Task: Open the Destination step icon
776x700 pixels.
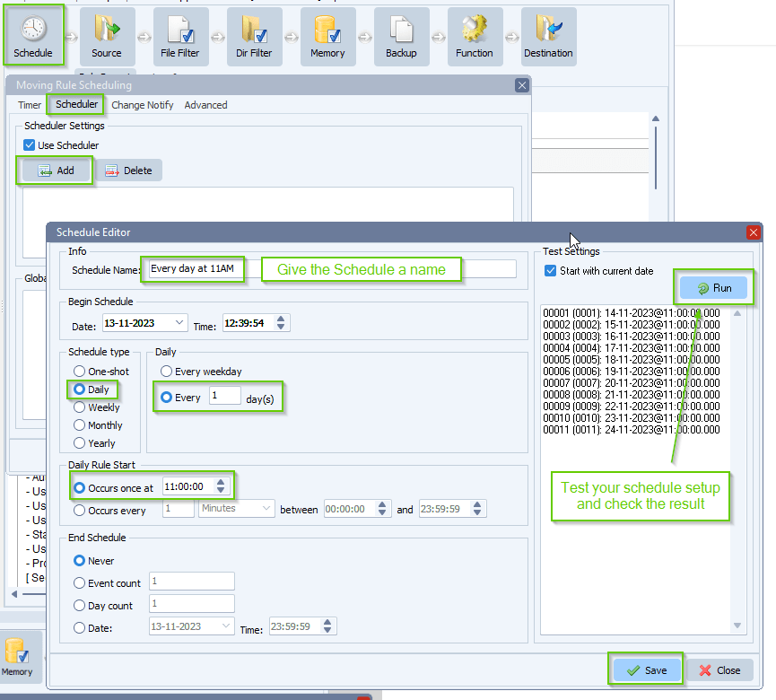Action: [548, 36]
